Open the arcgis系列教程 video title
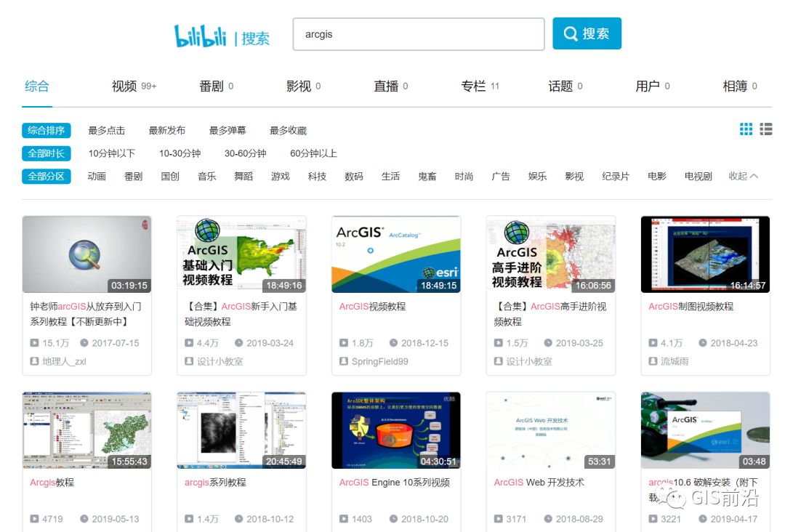This screenshot has height=532, width=785. (215, 483)
